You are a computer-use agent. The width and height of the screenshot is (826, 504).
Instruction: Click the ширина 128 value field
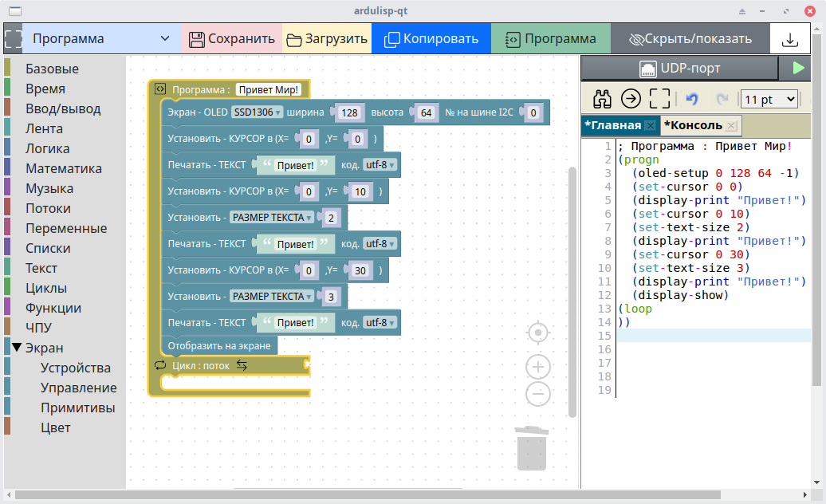[x=348, y=113]
